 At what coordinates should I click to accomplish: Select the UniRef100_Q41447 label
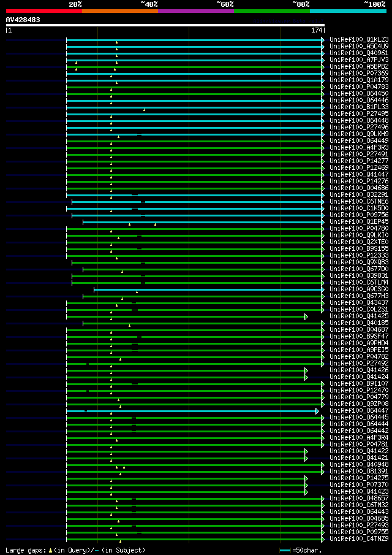(359, 174)
